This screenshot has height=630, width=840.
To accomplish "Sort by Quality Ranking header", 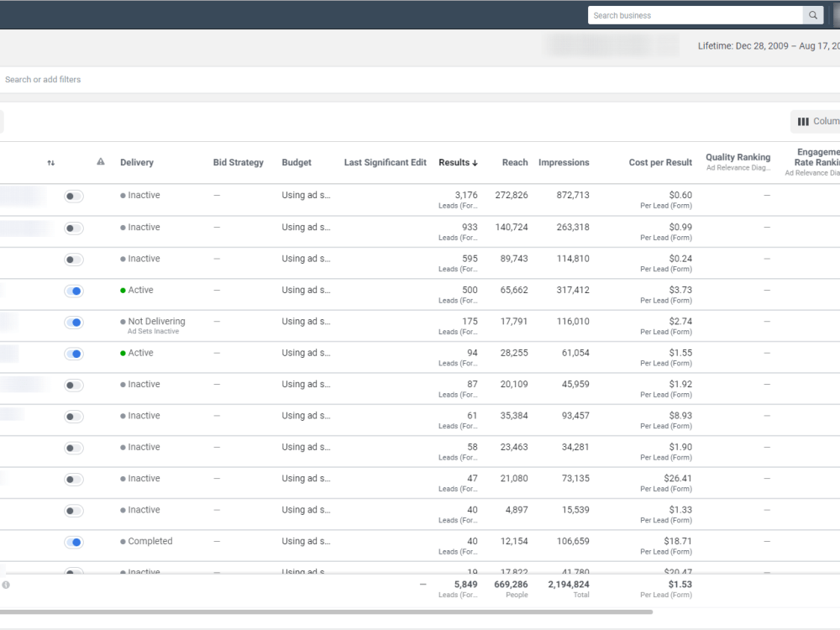I will tap(738, 157).
